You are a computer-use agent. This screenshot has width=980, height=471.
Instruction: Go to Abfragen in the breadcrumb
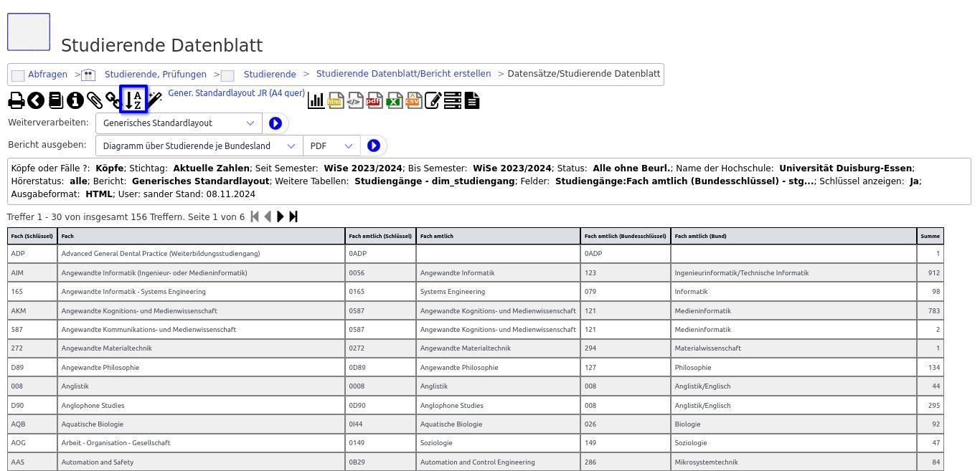pos(47,75)
